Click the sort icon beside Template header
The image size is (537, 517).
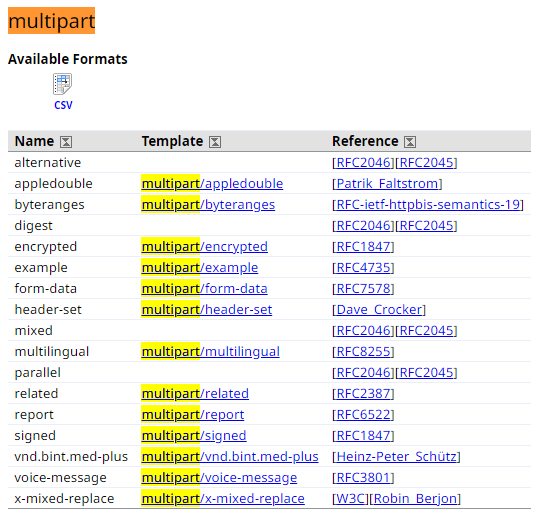pos(215,142)
